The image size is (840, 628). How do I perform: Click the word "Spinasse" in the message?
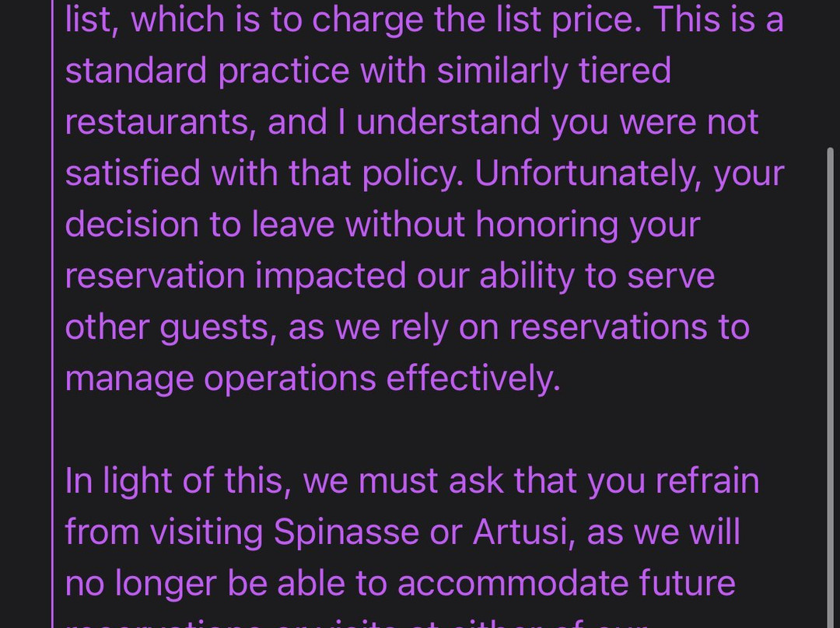coord(347,532)
